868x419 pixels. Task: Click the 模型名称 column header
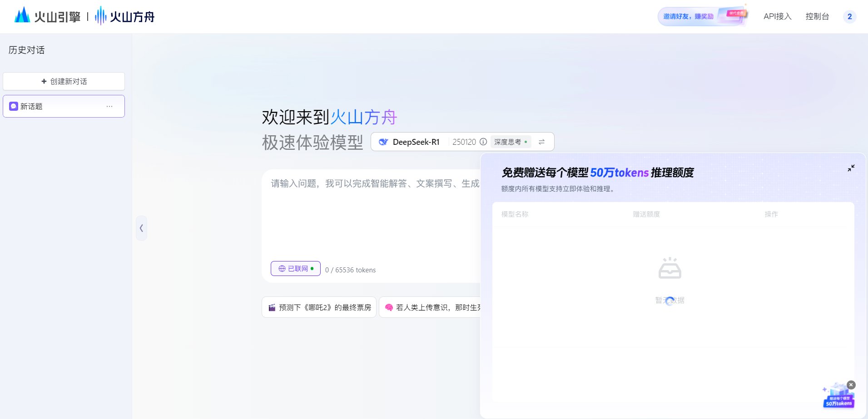[515, 214]
